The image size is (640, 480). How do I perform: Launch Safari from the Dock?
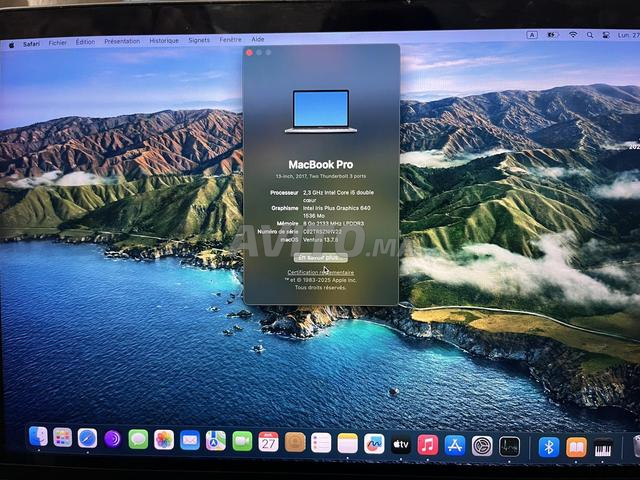coord(87,438)
